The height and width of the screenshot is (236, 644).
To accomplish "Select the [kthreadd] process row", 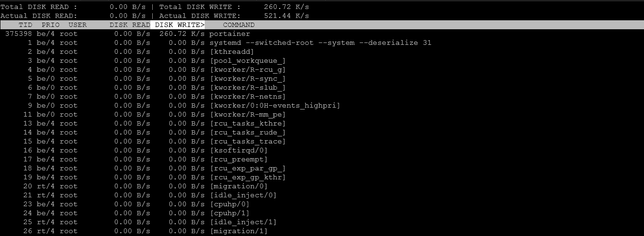I will (232, 52).
